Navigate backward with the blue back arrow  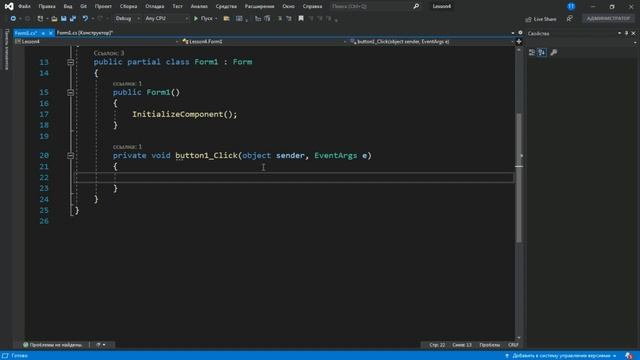click(13, 18)
